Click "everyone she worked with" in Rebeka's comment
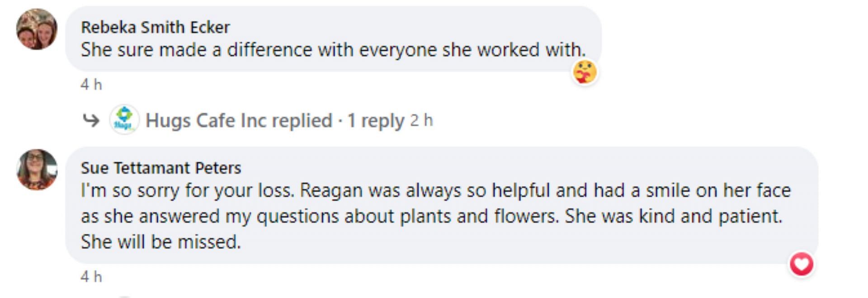 pos(472,50)
